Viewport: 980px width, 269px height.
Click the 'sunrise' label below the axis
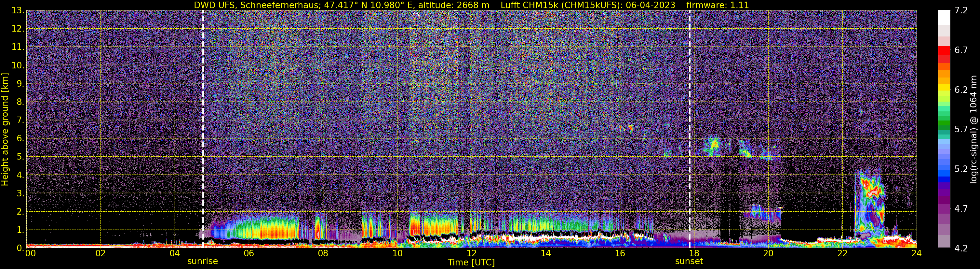(202, 262)
